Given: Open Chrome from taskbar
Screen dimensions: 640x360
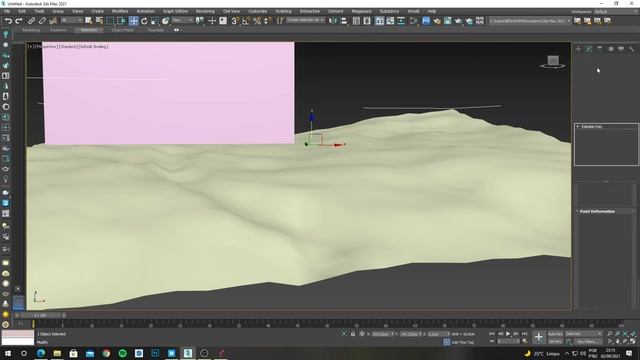Looking at the screenshot, I should tap(106, 353).
